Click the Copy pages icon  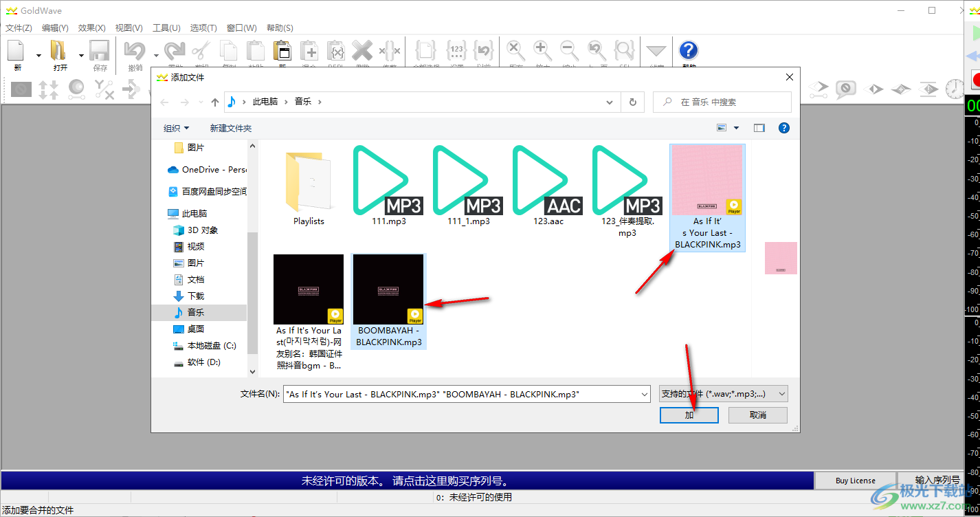(x=229, y=51)
